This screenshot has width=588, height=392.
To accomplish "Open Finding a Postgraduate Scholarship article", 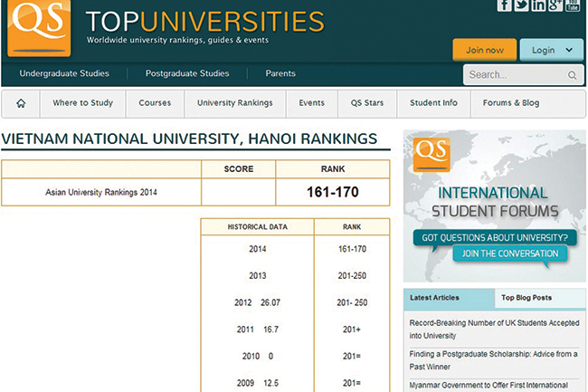I will pos(494,360).
